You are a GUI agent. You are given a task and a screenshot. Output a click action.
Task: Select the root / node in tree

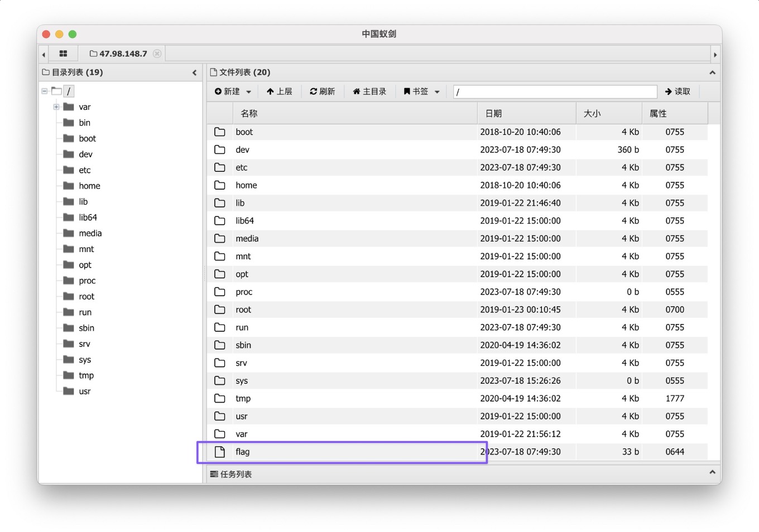(69, 91)
